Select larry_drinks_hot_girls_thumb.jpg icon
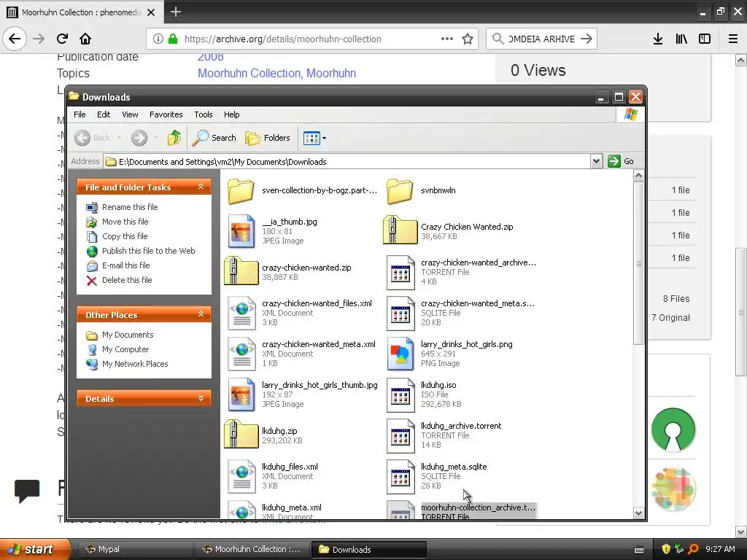 click(241, 394)
